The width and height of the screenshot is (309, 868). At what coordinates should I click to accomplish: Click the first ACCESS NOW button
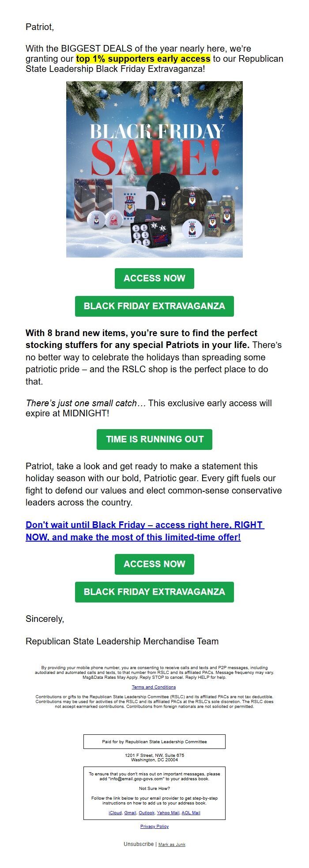click(154, 278)
